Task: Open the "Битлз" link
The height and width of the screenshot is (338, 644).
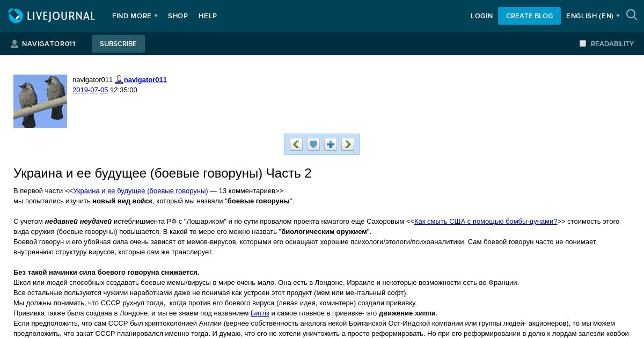Action: point(260,313)
